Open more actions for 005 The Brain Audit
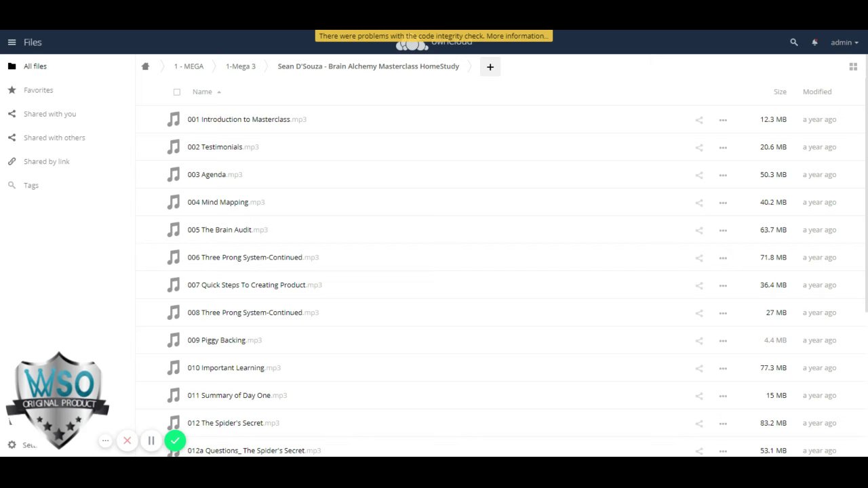Screen dimensions: 868x488 pos(723,230)
